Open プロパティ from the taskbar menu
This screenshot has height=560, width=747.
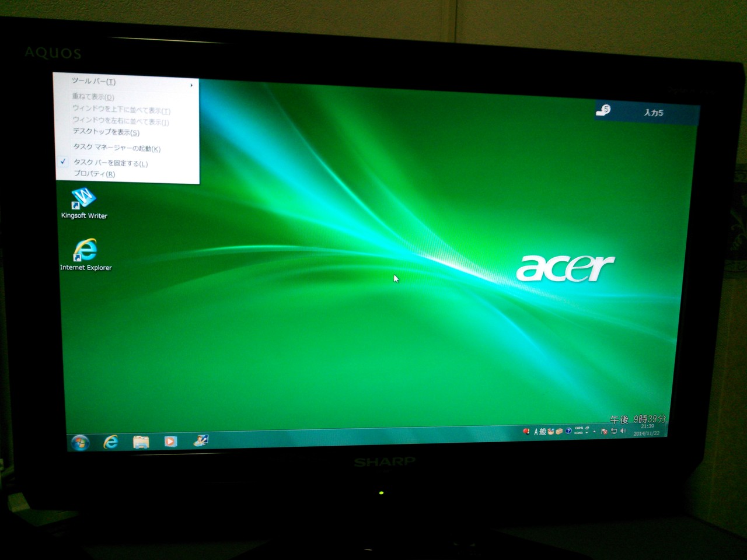94,174
